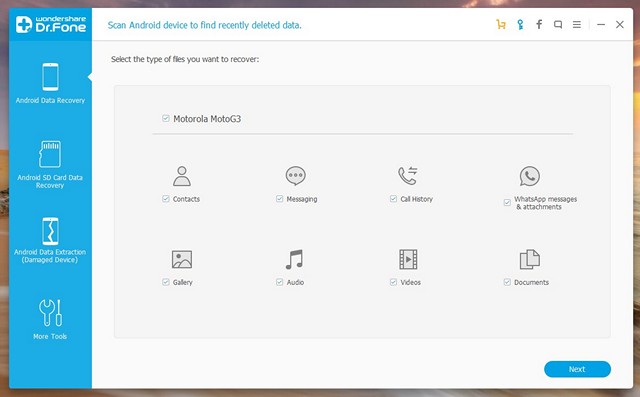Minimize the Dr.Fone window

(600, 24)
